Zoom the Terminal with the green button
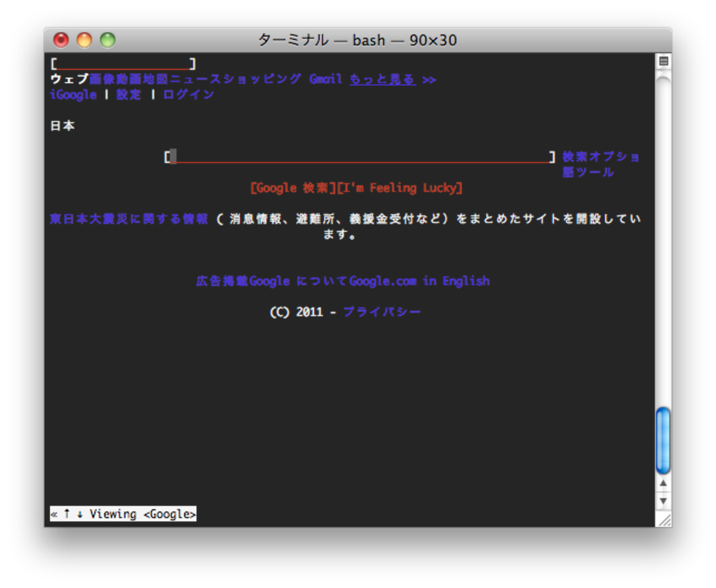 click(107, 40)
